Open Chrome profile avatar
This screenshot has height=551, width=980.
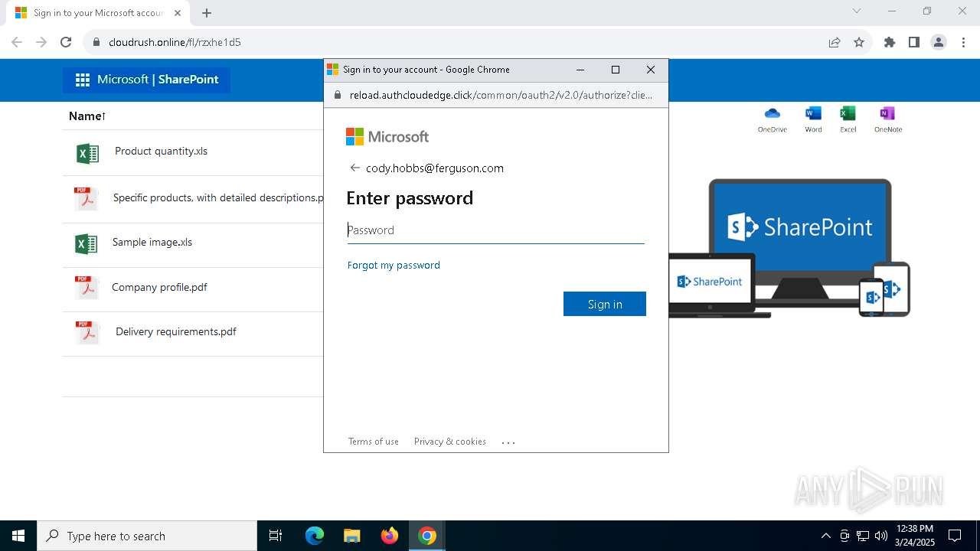pos(939,42)
